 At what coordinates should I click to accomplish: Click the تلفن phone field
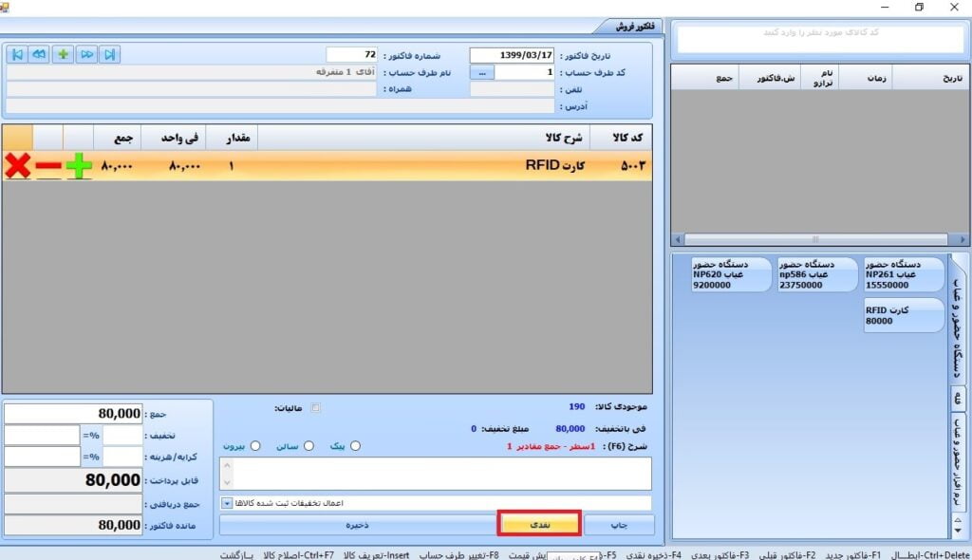(x=512, y=89)
